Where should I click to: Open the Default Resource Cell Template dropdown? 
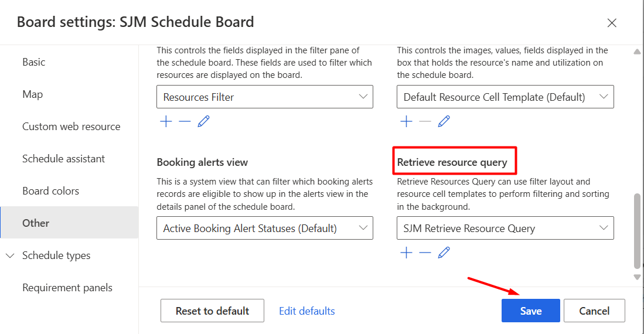point(505,97)
